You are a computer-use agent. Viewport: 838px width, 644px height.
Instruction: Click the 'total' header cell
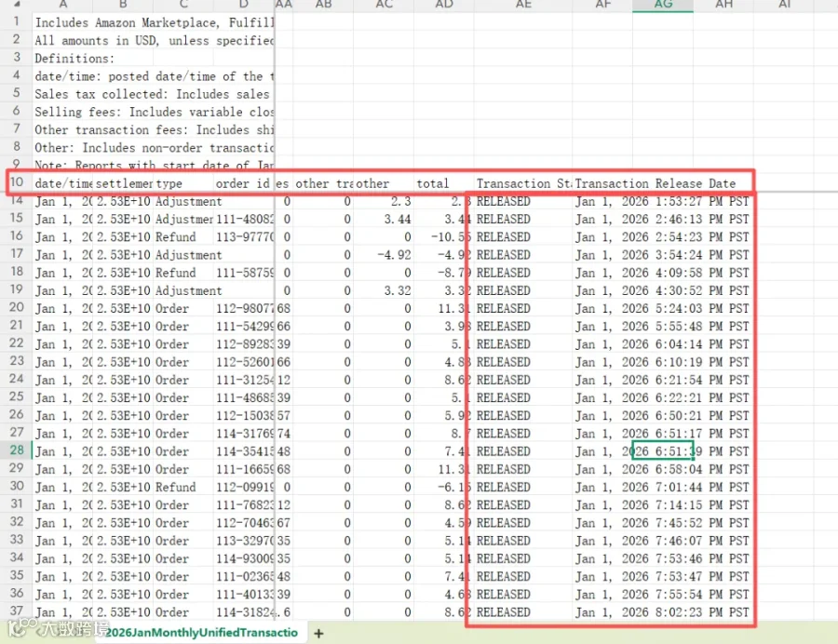click(443, 183)
